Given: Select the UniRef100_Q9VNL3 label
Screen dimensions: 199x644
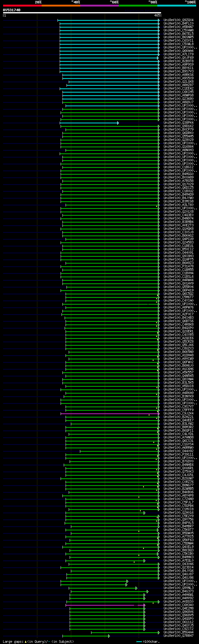Looking at the screenshot, I should click(x=178, y=588).
